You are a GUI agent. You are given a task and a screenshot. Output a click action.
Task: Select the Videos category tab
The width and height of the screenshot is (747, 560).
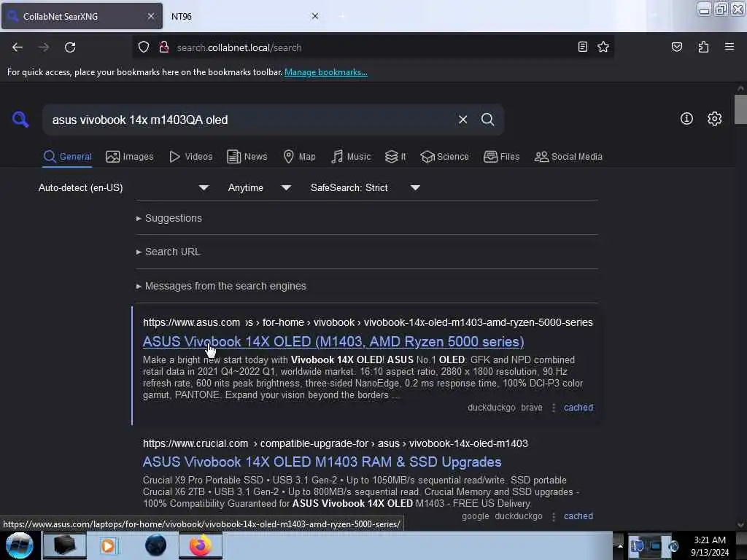click(190, 157)
